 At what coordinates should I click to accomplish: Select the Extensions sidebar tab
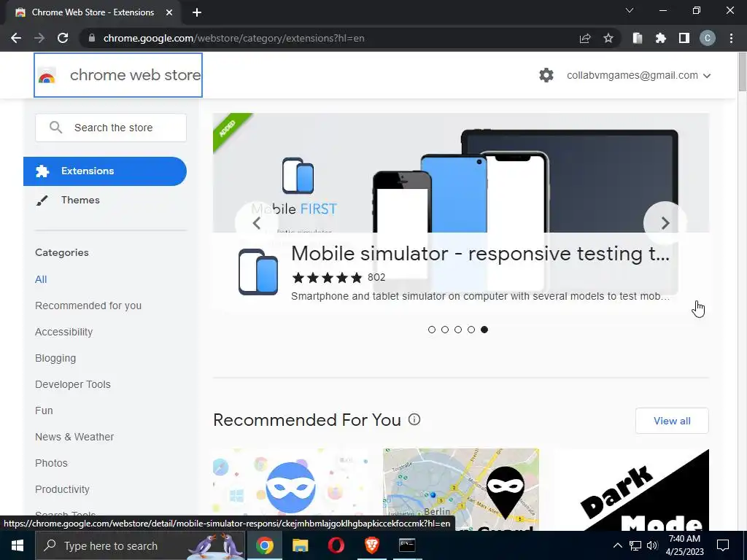point(105,171)
